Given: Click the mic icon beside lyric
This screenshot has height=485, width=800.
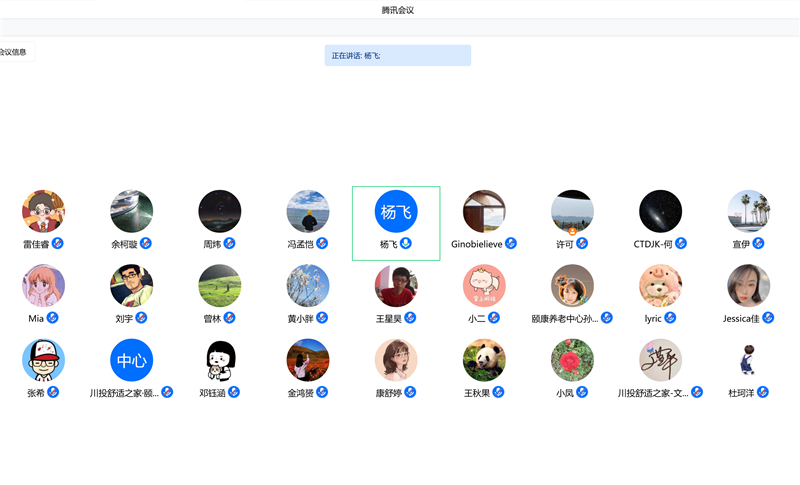Looking at the screenshot, I should [x=671, y=318].
